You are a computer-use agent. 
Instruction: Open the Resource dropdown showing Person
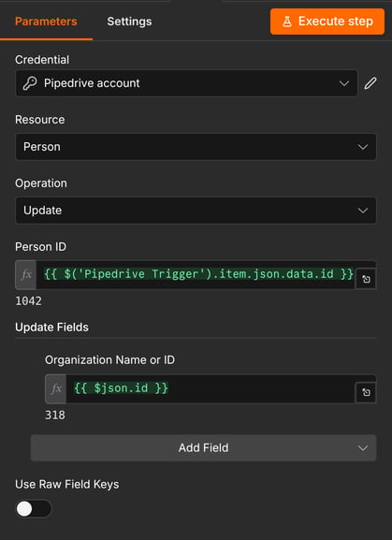[196, 147]
